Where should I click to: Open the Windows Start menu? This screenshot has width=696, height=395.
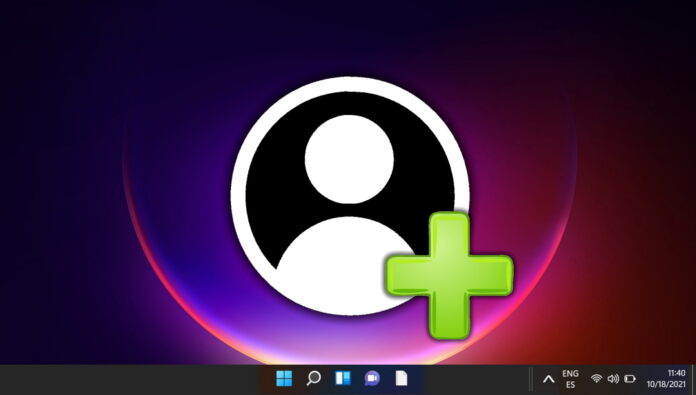(284, 379)
